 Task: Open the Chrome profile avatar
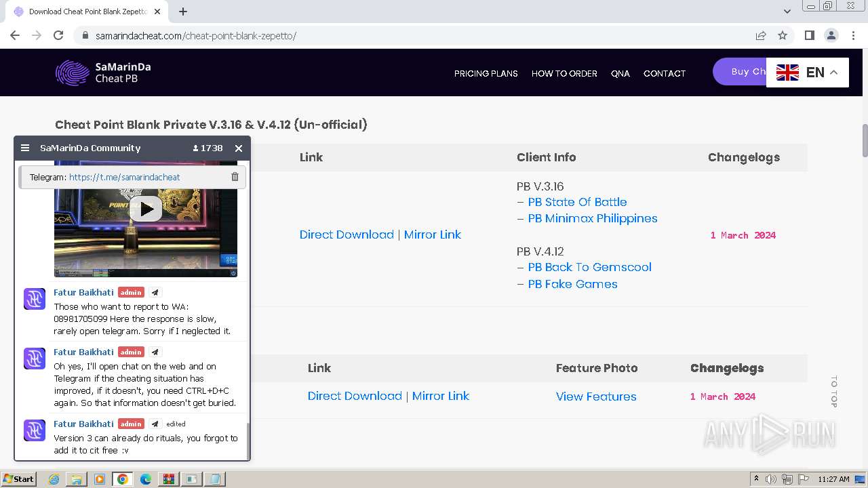pos(831,35)
